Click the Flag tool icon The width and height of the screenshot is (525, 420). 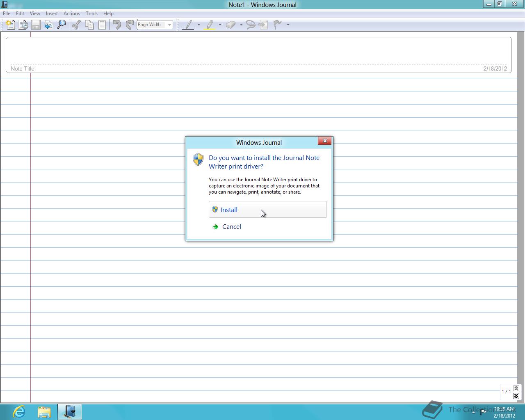pyautogui.click(x=278, y=25)
